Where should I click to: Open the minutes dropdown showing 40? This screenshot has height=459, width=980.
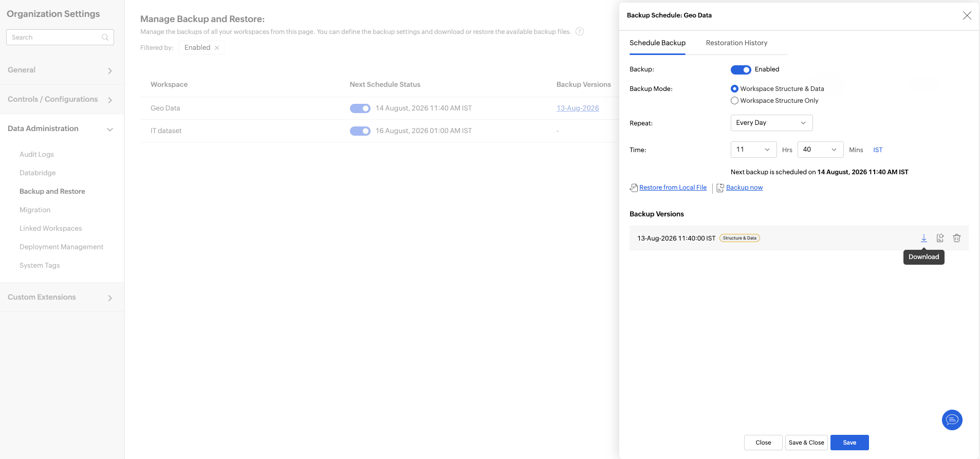tap(820, 150)
